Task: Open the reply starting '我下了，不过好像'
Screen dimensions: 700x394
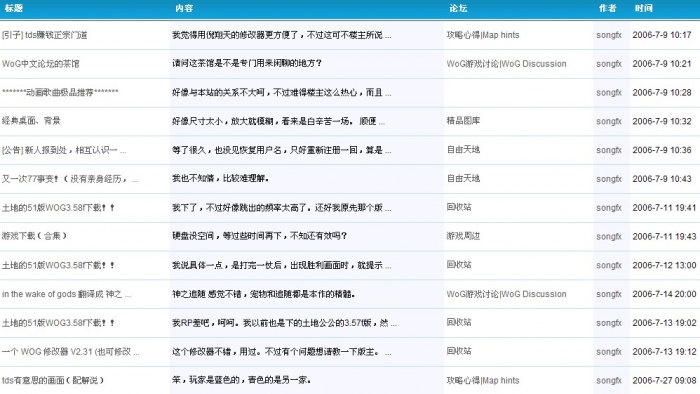Action: click(x=282, y=207)
